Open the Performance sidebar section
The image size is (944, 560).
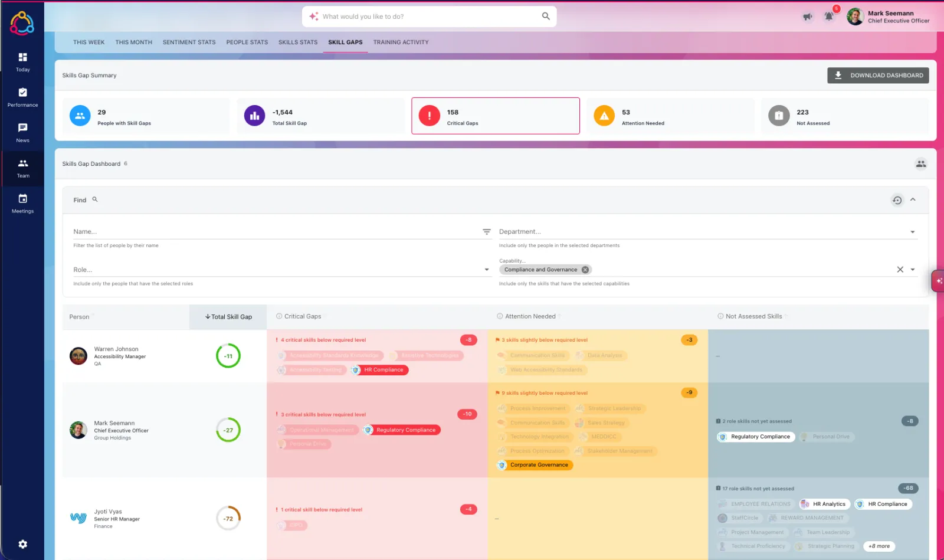pos(22,97)
